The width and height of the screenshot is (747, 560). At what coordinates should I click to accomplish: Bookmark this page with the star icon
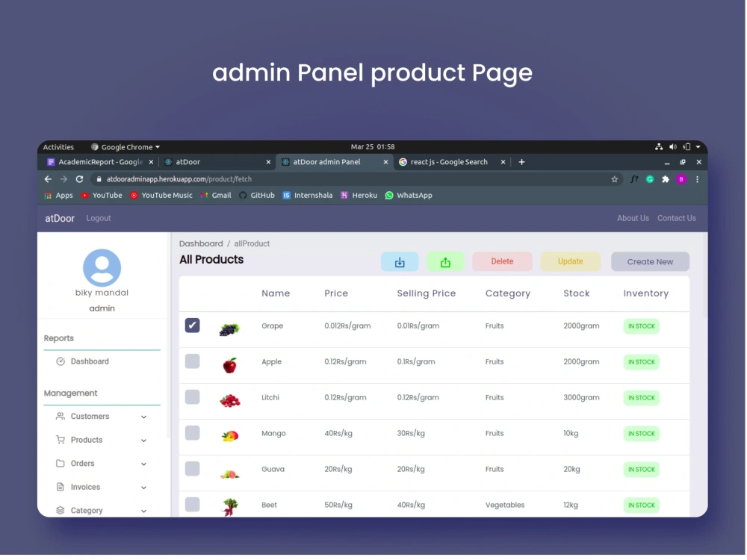616,179
